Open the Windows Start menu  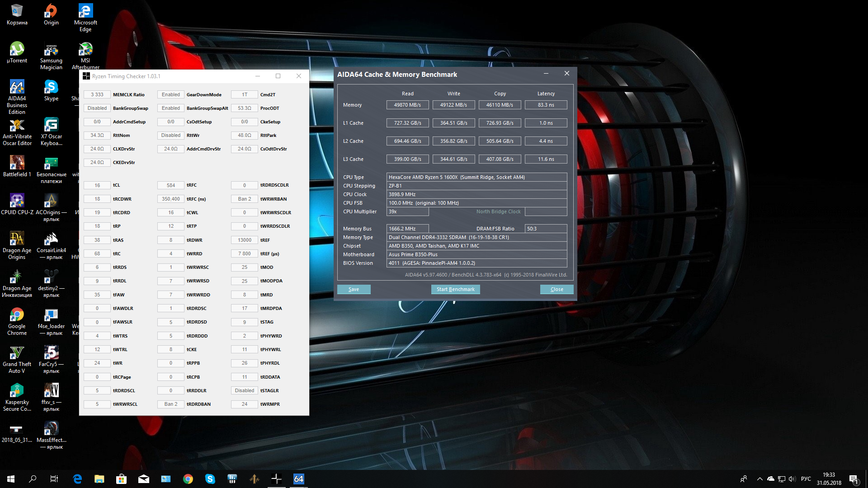coord(11,479)
